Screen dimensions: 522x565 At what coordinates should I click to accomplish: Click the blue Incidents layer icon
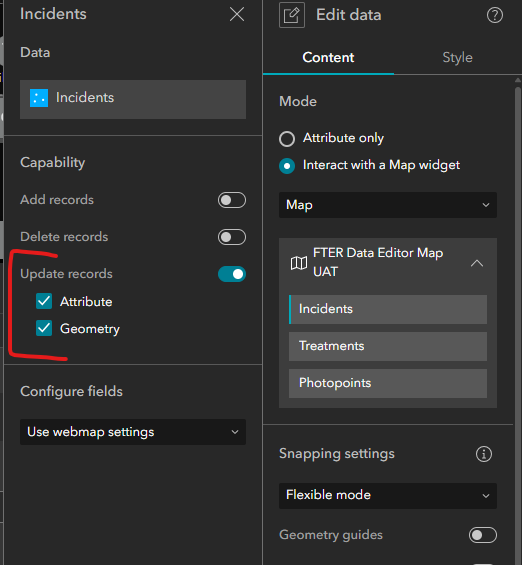[x=39, y=98]
